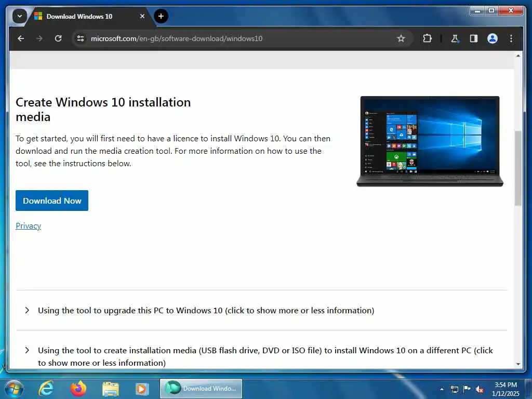The image size is (532, 399).
Task: Expand 'Using the tool to upgrade this PC' section
Action: [x=262, y=311]
